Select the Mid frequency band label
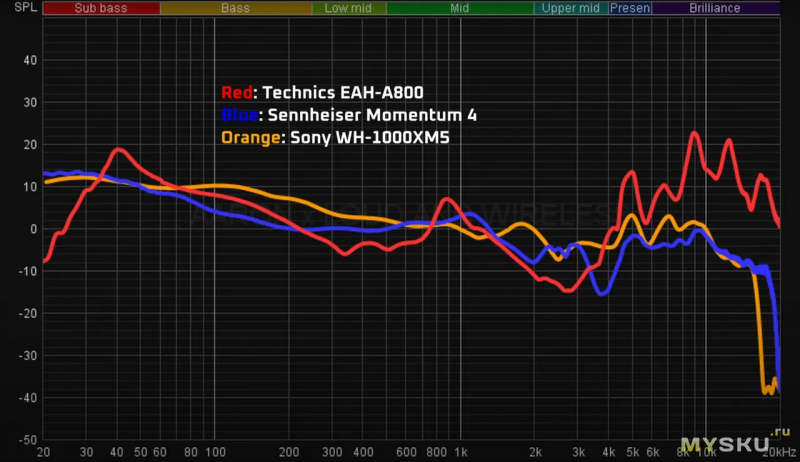 (460, 8)
